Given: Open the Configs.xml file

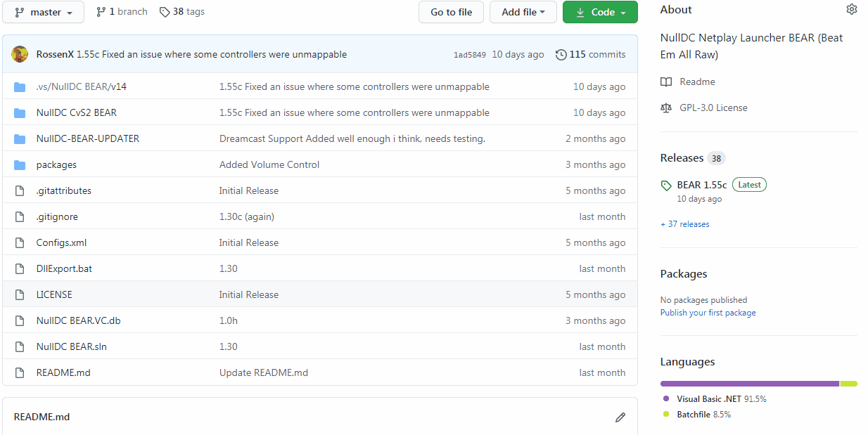Looking at the screenshot, I should point(61,243).
